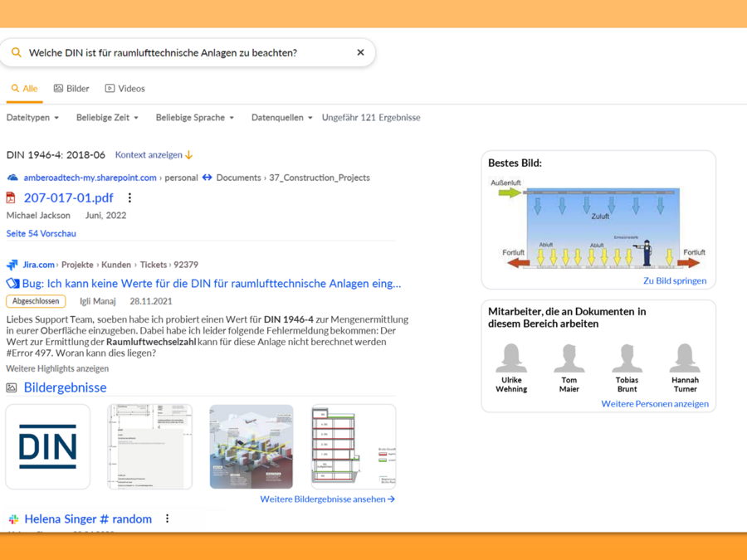
Task: Switch to the Videos tab
Action: pos(124,89)
